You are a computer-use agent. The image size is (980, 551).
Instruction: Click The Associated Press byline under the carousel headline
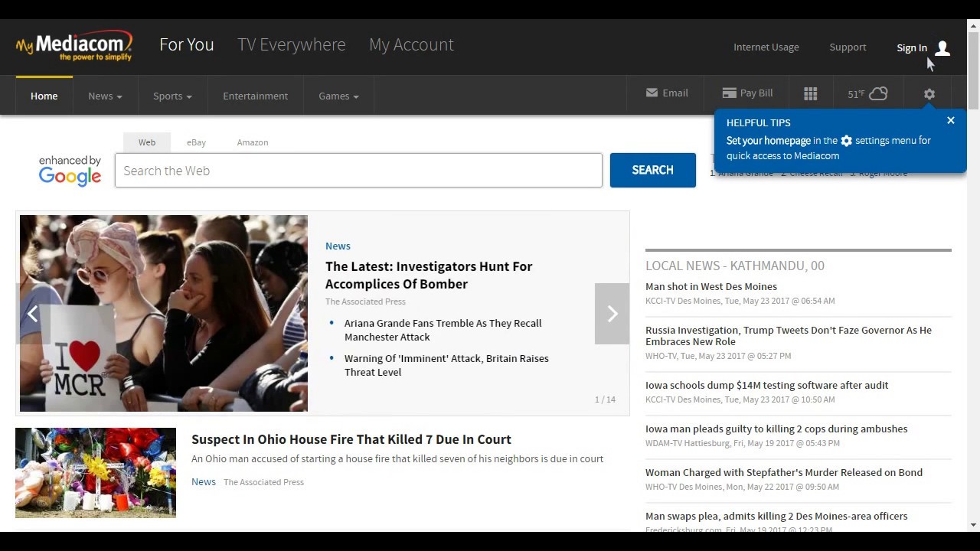coord(365,302)
